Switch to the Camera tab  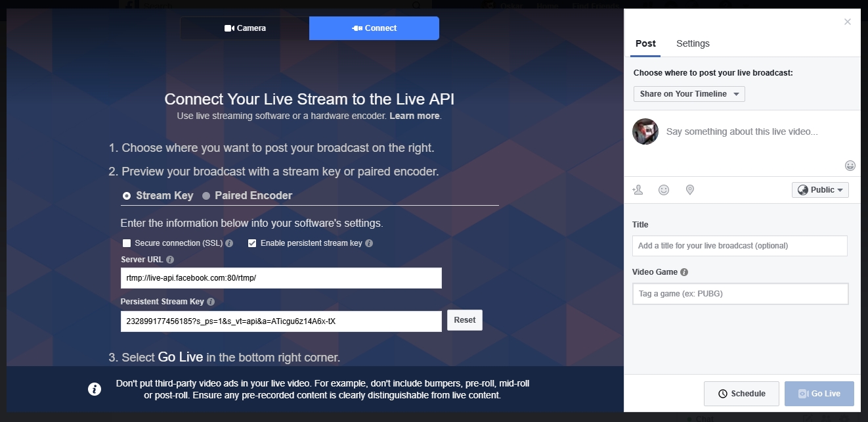(245, 28)
